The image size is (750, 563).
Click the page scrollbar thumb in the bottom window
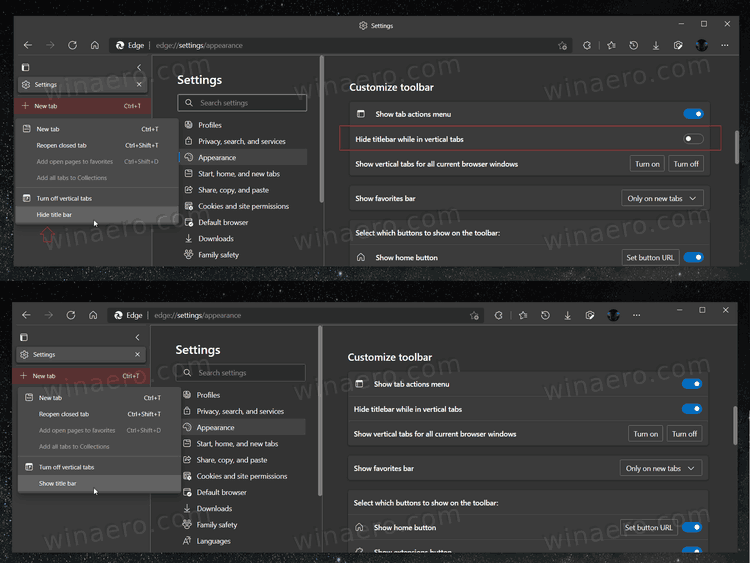(735, 426)
